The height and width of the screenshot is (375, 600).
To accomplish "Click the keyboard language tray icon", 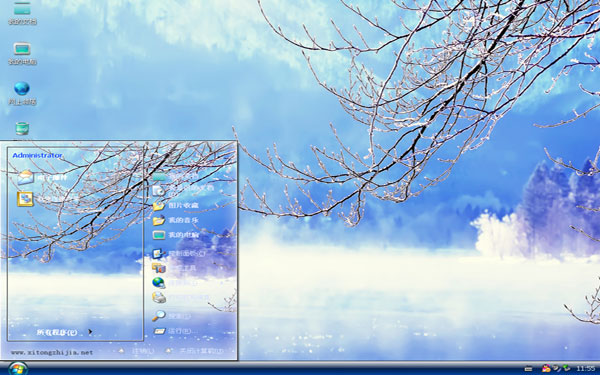I will [x=528, y=369].
